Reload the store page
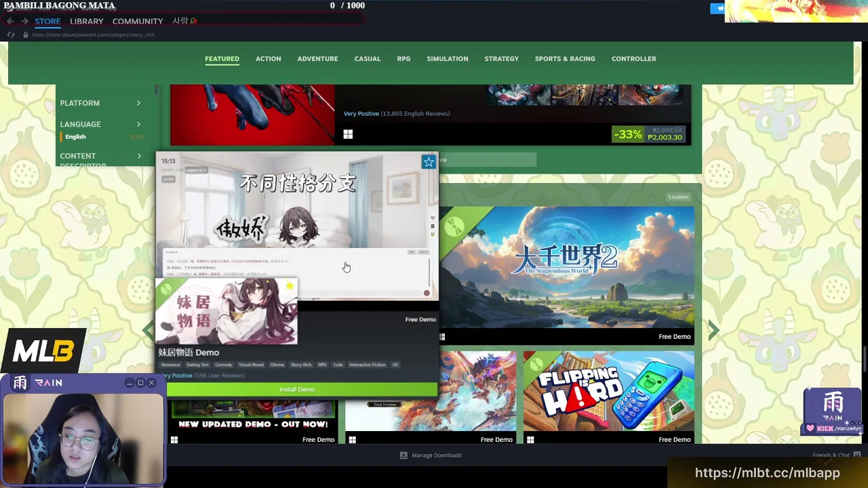The width and height of the screenshot is (868, 488). pos(10,35)
